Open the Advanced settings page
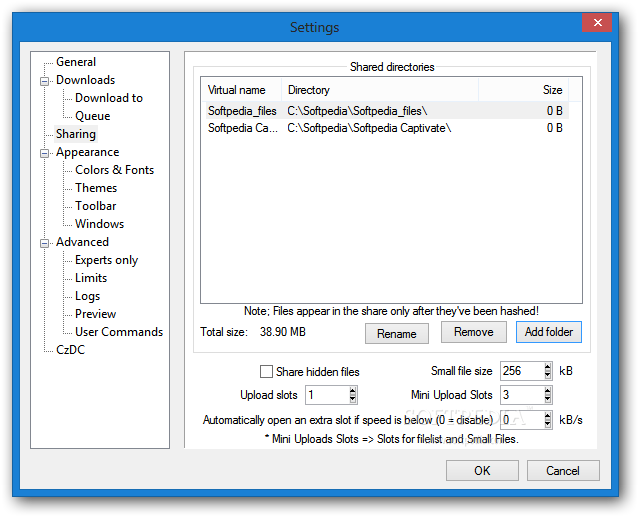Viewport: 639px width, 517px height. [82, 242]
